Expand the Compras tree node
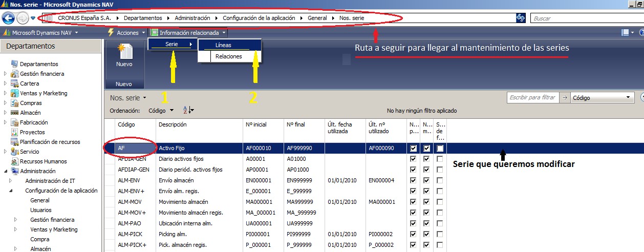 [6, 103]
